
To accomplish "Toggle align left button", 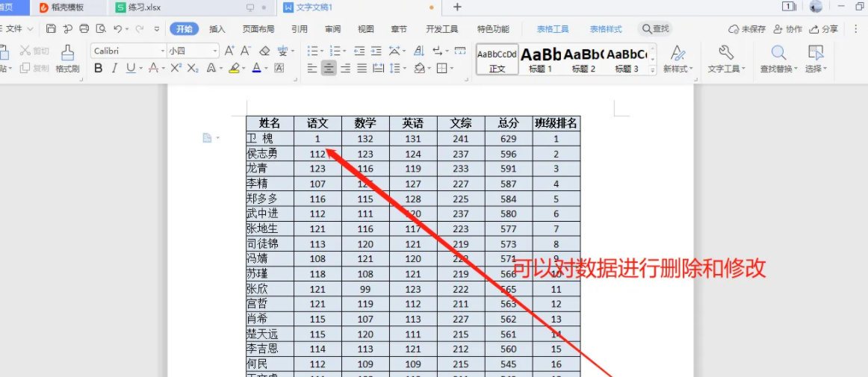I will click(312, 68).
